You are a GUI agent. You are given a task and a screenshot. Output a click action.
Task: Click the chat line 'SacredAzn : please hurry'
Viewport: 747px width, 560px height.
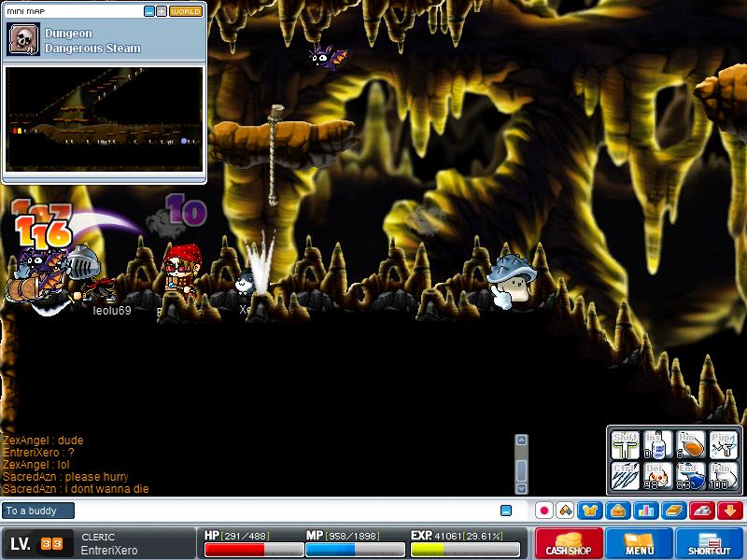[65, 477]
